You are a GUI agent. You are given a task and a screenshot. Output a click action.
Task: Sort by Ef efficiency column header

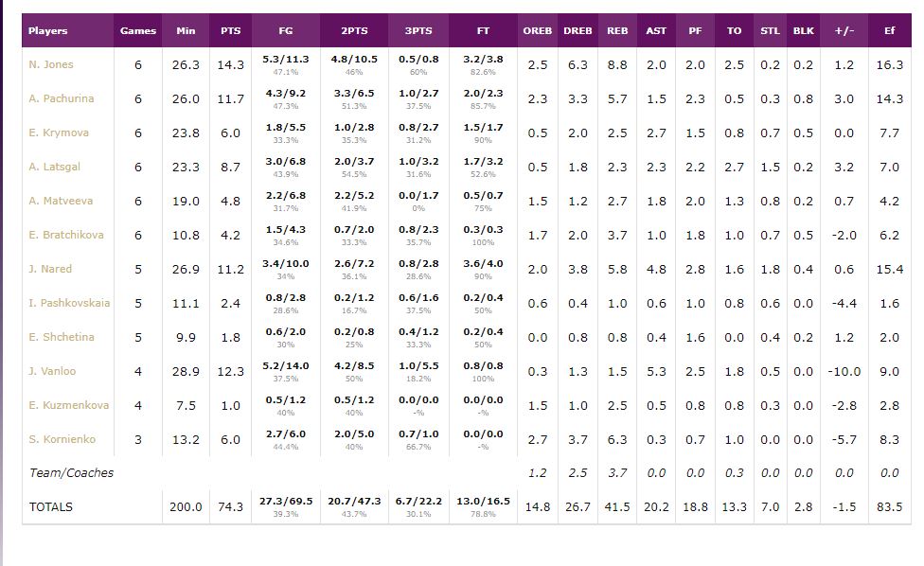pos(889,30)
